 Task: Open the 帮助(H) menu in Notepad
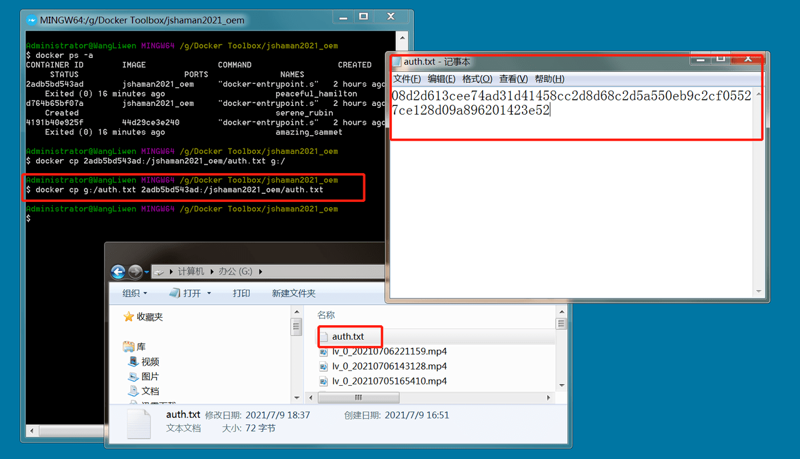point(549,79)
